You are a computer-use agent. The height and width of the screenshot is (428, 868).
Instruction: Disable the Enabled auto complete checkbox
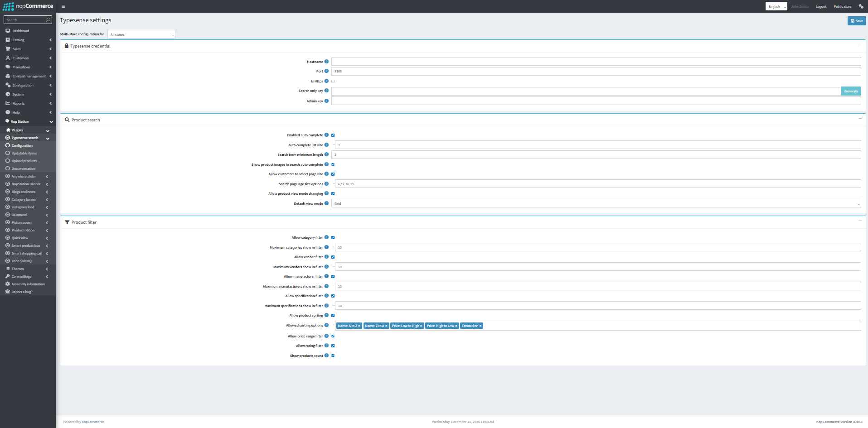tap(333, 135)
